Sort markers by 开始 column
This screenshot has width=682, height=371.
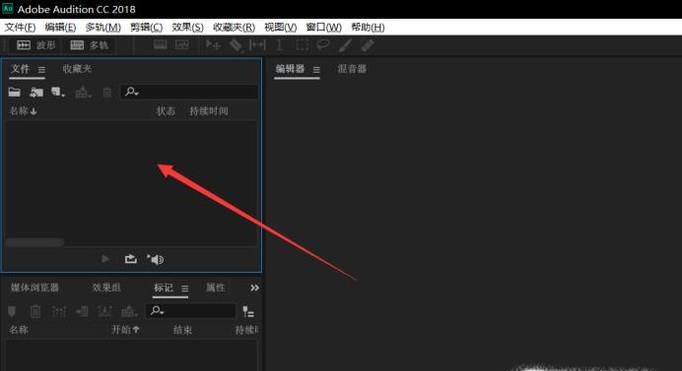125,330
